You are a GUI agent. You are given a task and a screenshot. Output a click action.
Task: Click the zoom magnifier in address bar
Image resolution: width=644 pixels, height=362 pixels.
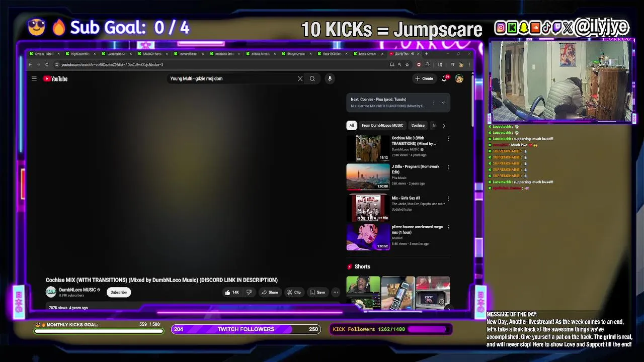point(399,64)
